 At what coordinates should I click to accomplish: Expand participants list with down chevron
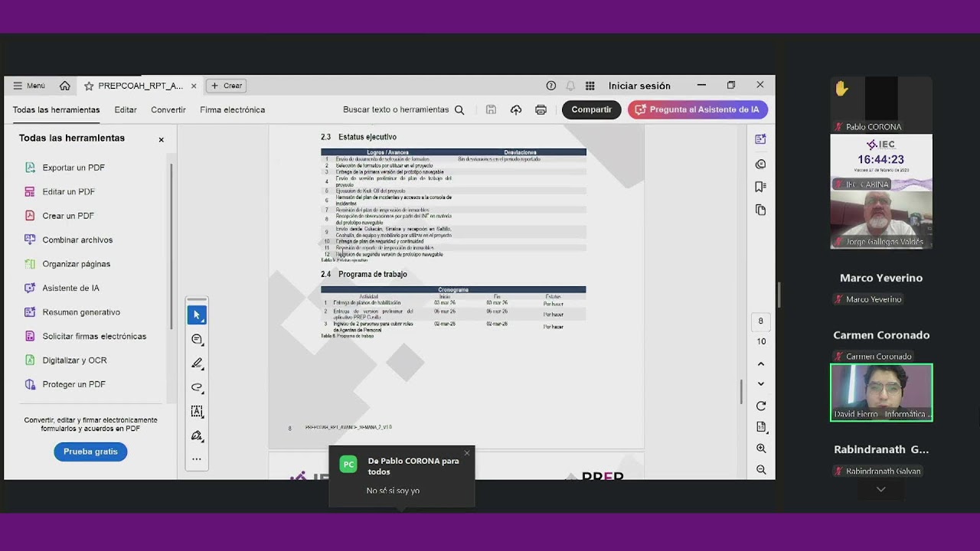click(x=881, y=490)
